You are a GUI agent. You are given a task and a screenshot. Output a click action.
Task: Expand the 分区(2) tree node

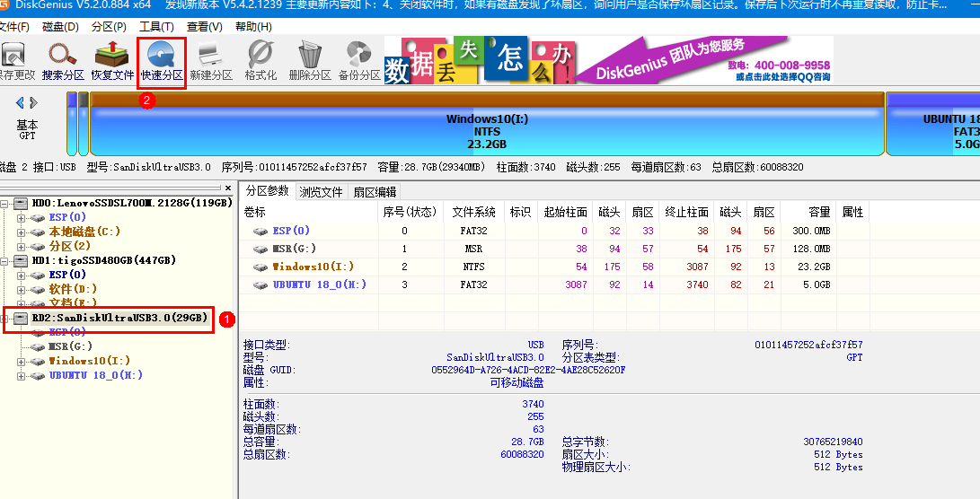click(x=21, y=247)
